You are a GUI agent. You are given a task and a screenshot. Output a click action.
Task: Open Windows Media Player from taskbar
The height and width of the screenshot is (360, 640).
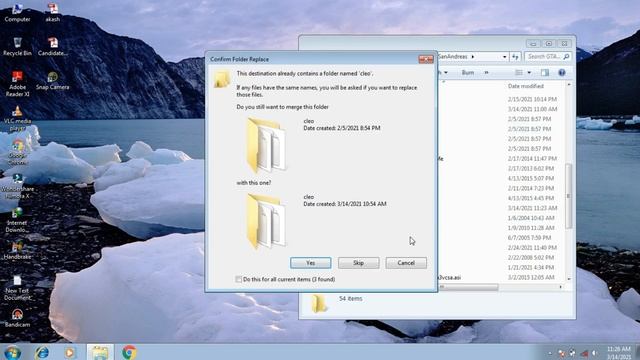(x=70, y=352)
